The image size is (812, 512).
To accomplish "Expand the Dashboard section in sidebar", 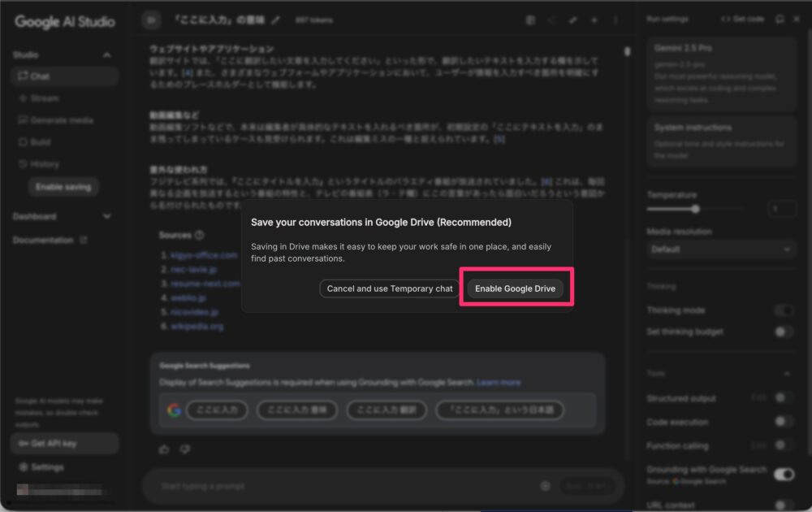I will coord(106,216).
